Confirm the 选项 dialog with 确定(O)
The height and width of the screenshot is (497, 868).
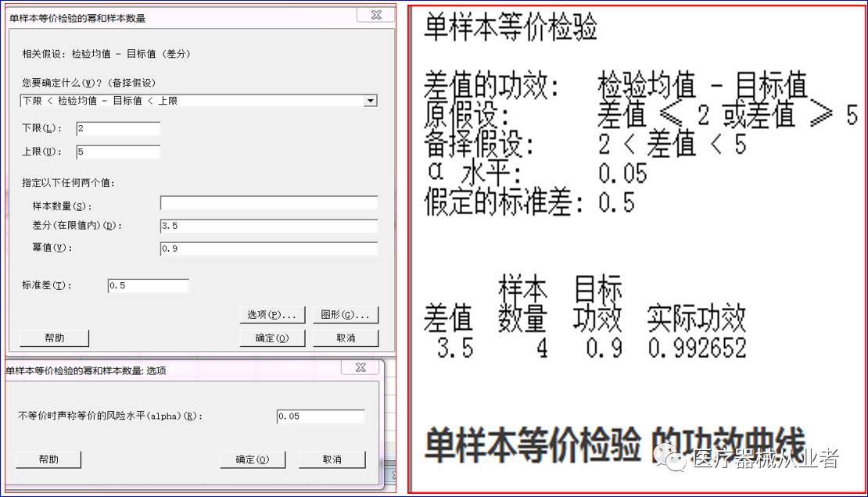(253, 459)
